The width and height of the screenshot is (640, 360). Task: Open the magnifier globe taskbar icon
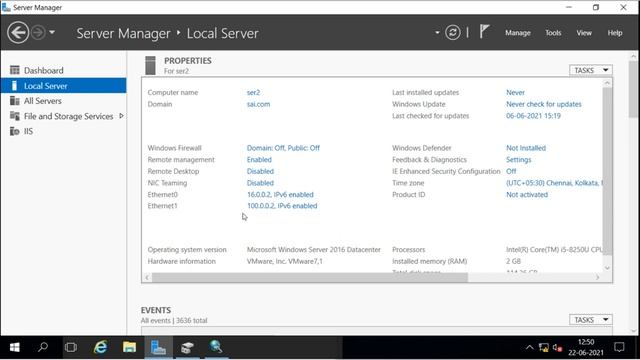point(216,347)
